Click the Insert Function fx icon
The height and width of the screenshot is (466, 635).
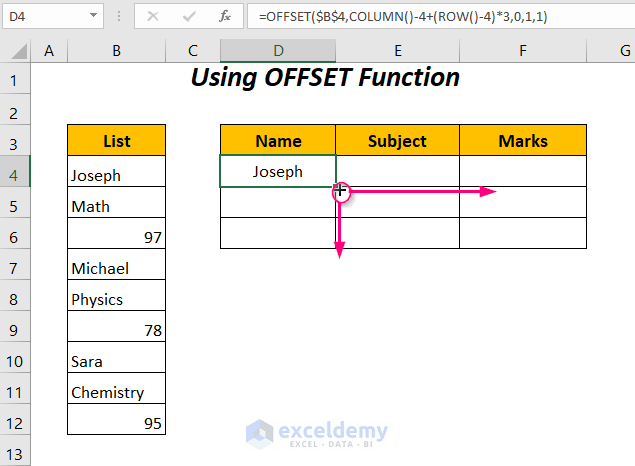click(226, 16)
